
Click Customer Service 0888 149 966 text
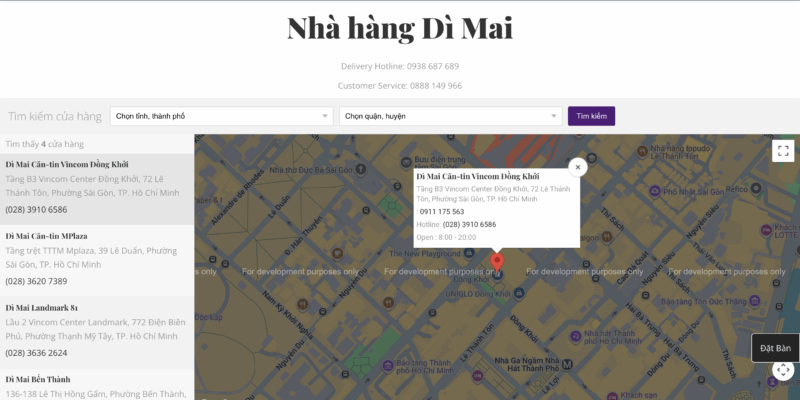(x=400, y=86)
